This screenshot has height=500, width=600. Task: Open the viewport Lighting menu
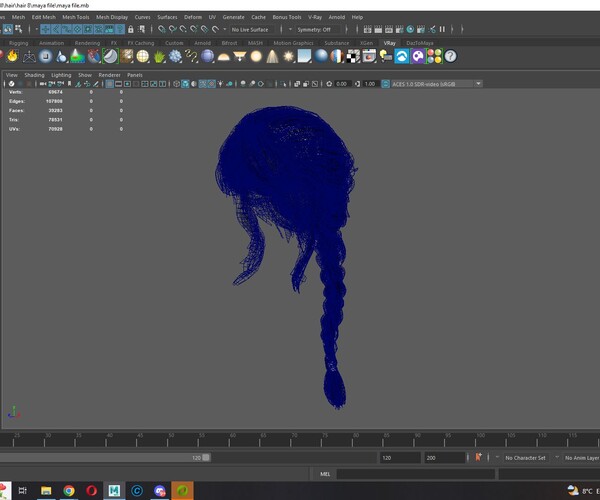pyautogui.click(x=61, y=75)
